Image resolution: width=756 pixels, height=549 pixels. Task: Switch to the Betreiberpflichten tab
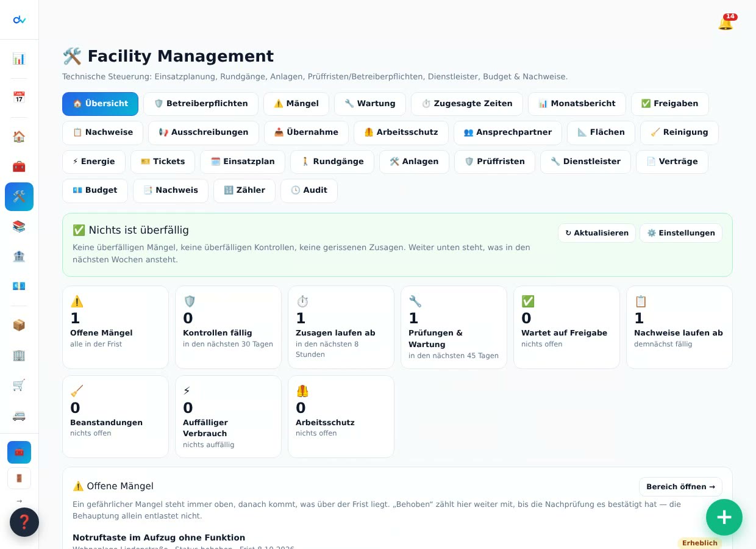click(201, 104)
